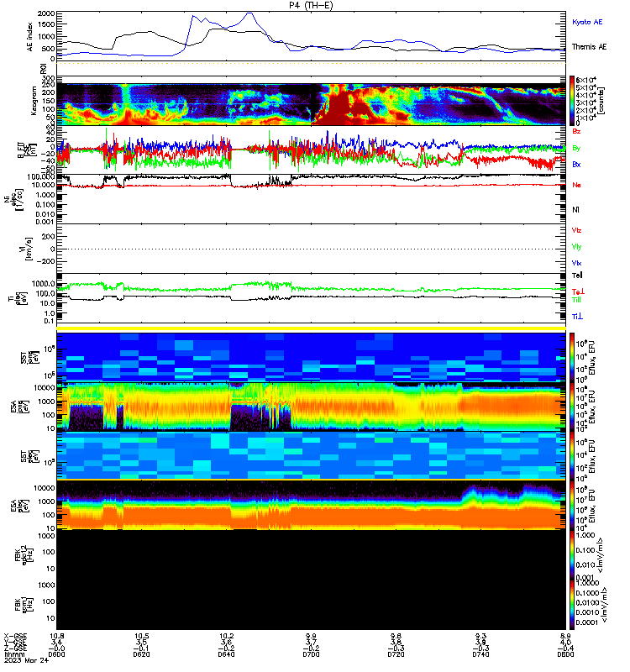
Task: Click the 2023 Mar 24 date label
Action: 27,660
